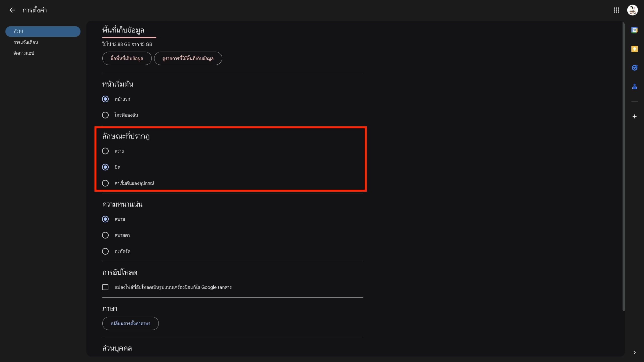Open the Google apps grid launcher
The height and width of the screenshot is (362, 644).
tap(616, 10)
